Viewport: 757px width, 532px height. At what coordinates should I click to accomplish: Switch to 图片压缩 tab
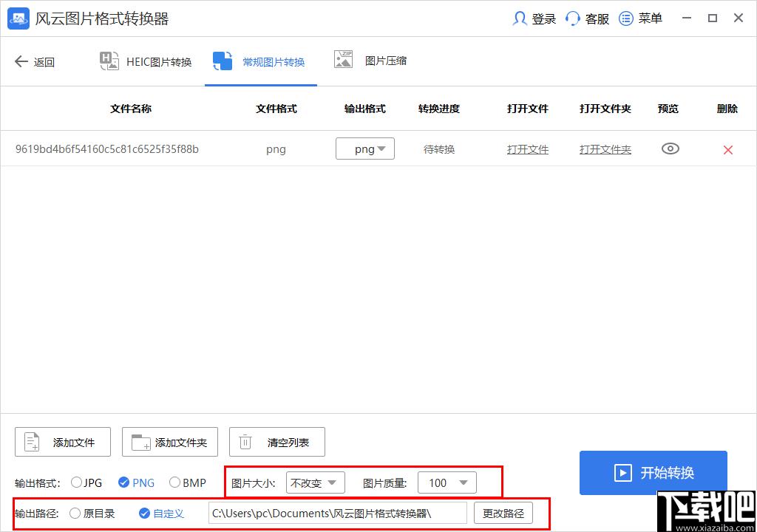[371, 61]
